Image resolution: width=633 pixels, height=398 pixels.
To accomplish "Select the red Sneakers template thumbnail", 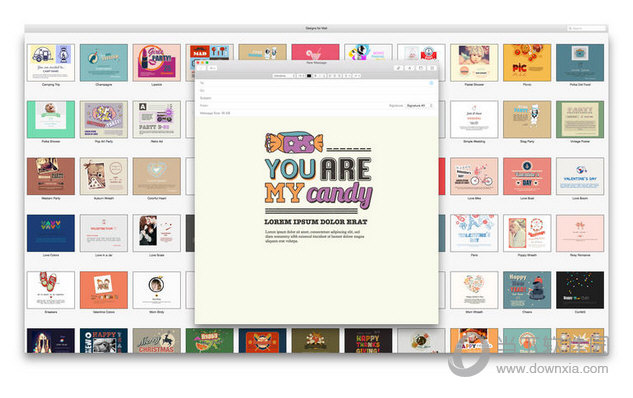I will [x=51, y=290].
